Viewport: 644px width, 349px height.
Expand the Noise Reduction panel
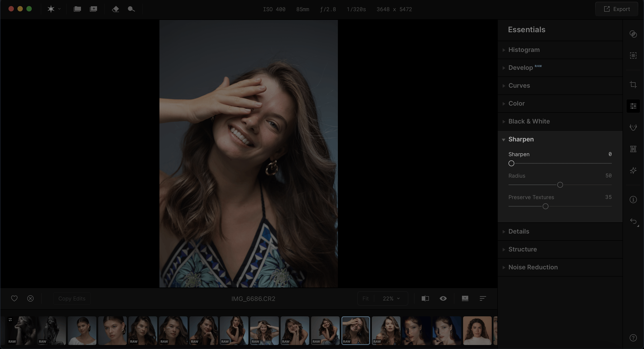coord(533,267)
